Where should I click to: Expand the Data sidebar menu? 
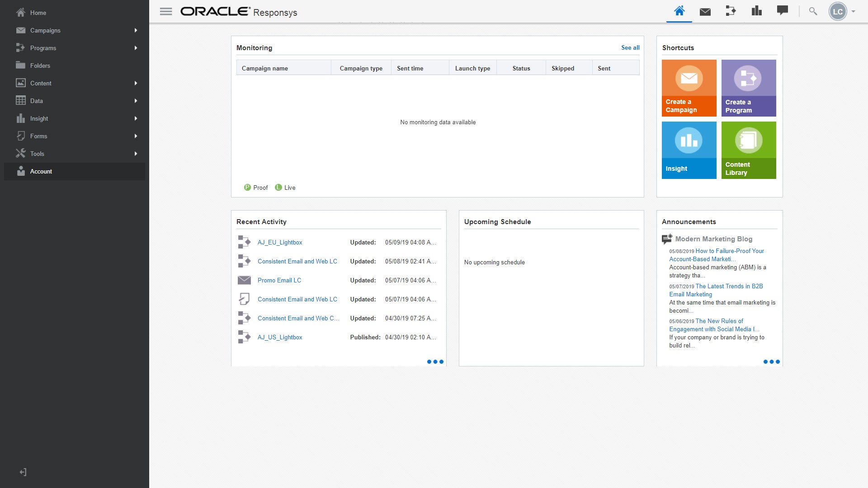pyautogui.click(x=37, y=101)
